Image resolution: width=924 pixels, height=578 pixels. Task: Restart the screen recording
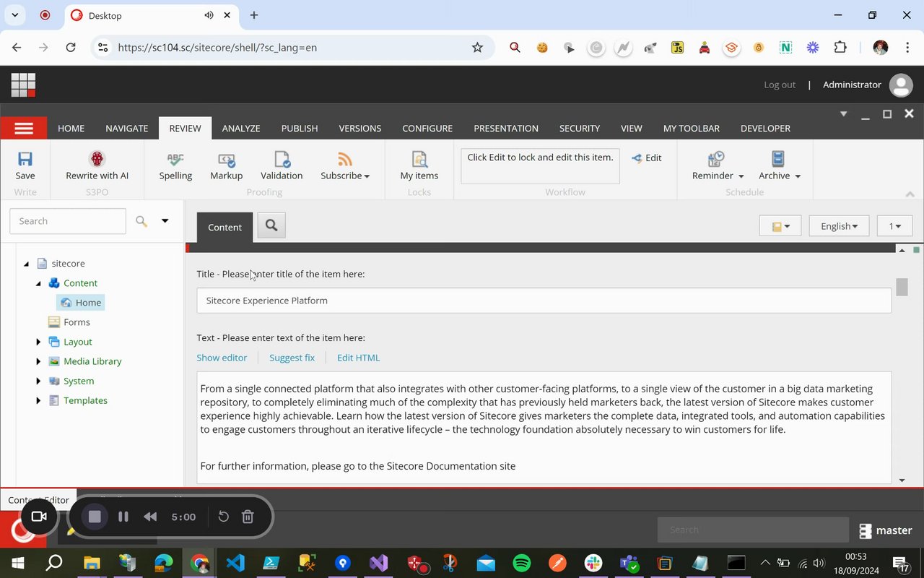coord(224,517)
